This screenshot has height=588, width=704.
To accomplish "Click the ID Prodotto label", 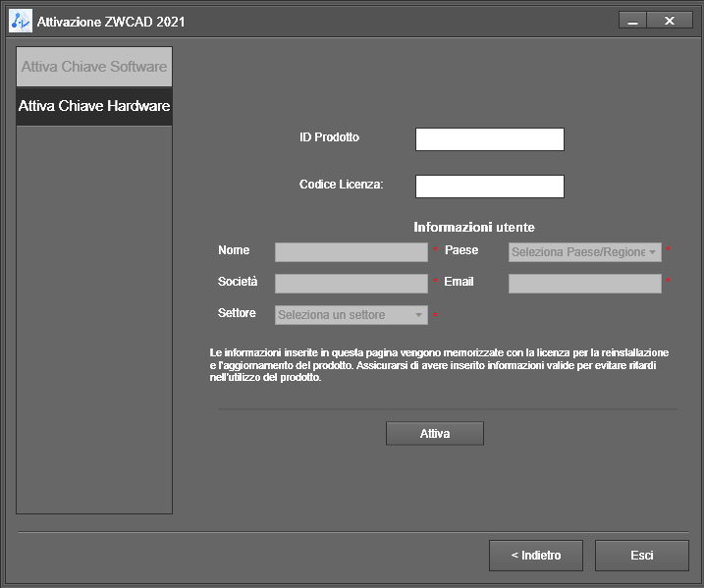I will [329, 136].
